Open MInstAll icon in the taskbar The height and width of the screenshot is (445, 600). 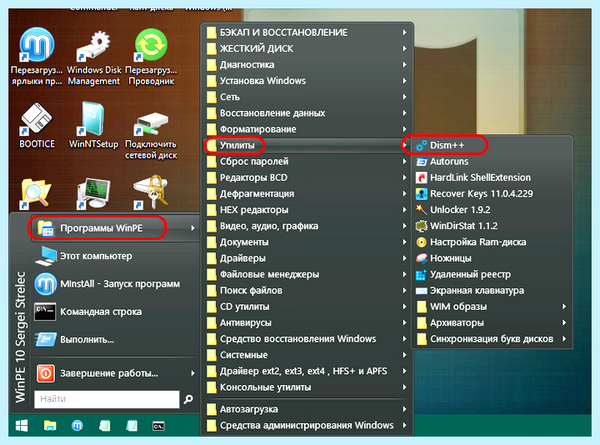point(77,425)
